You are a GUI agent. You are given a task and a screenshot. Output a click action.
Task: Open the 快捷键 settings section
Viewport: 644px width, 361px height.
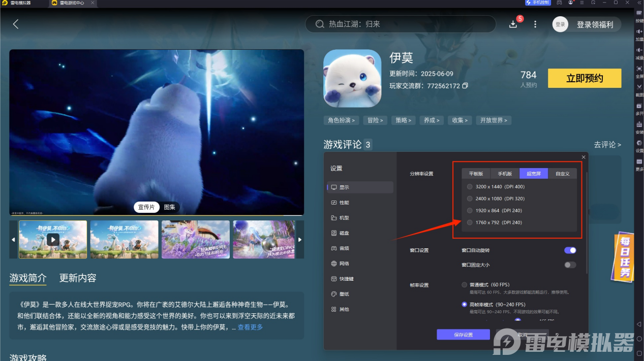[x=360, y=279]
